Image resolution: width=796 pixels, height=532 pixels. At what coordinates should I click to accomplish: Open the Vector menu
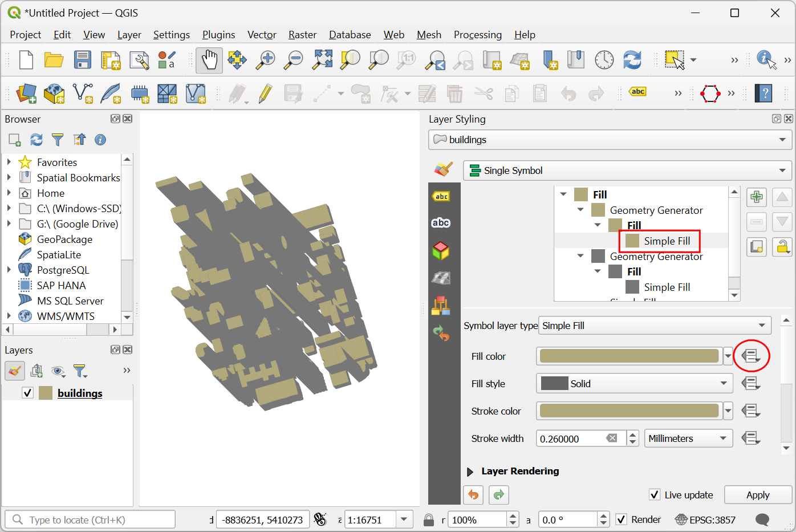(262, 35)
